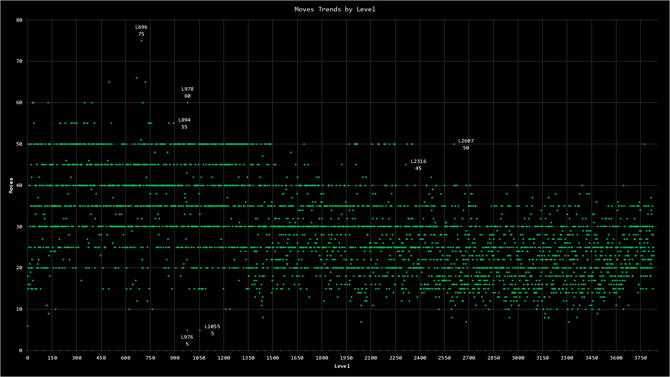Viewport: 670px width, 377px height.
Task: Click the x-axis tick label '3150'
Action: coord(543,358)
